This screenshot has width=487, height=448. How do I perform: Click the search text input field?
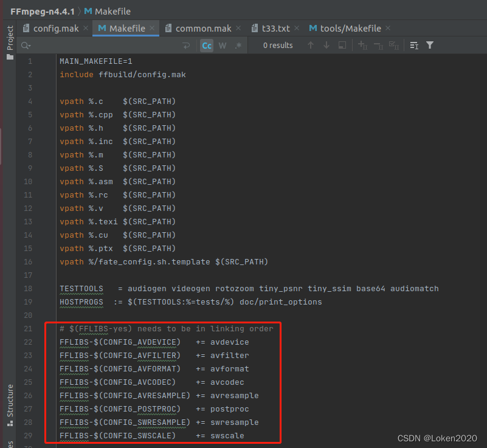coord(106,46)
